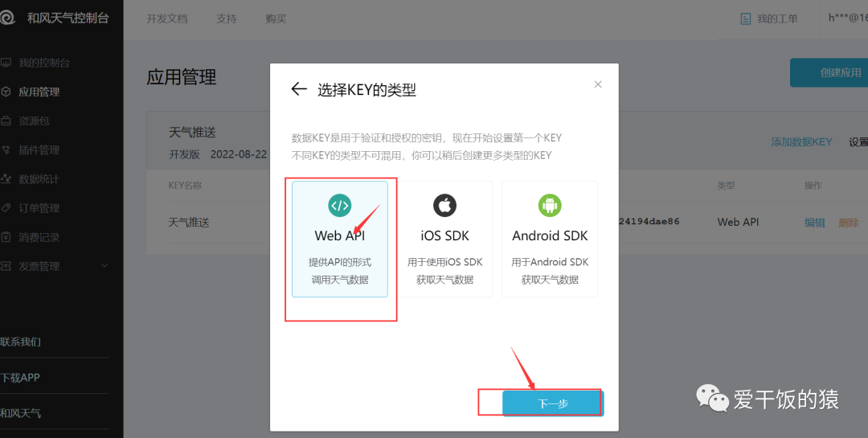Screen dimensions: 868x438
Task: Select the Web API key type card
Action: 340,239
